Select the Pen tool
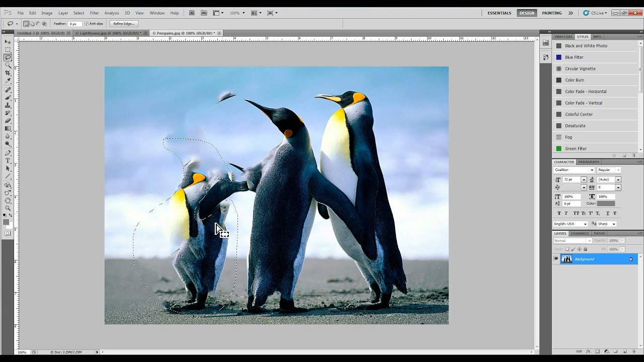 (8, 153)
